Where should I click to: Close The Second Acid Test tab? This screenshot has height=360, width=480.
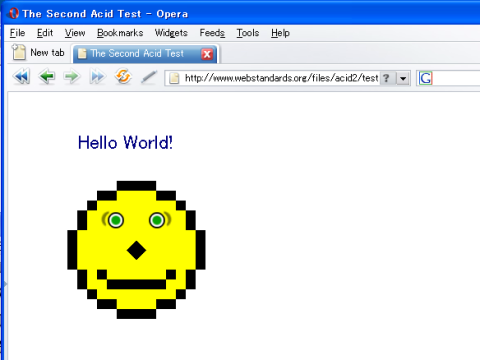[207, 54]
